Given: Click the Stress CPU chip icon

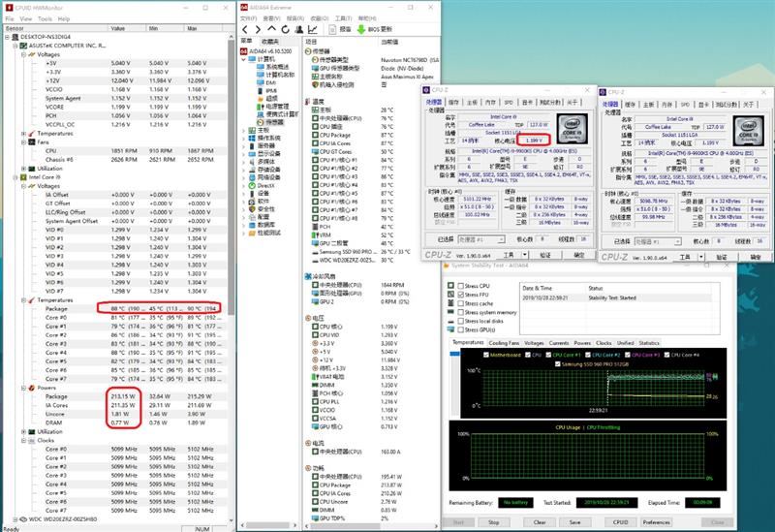Looking at the screenshot, I should pyautogui.click(x=450, y=285).
